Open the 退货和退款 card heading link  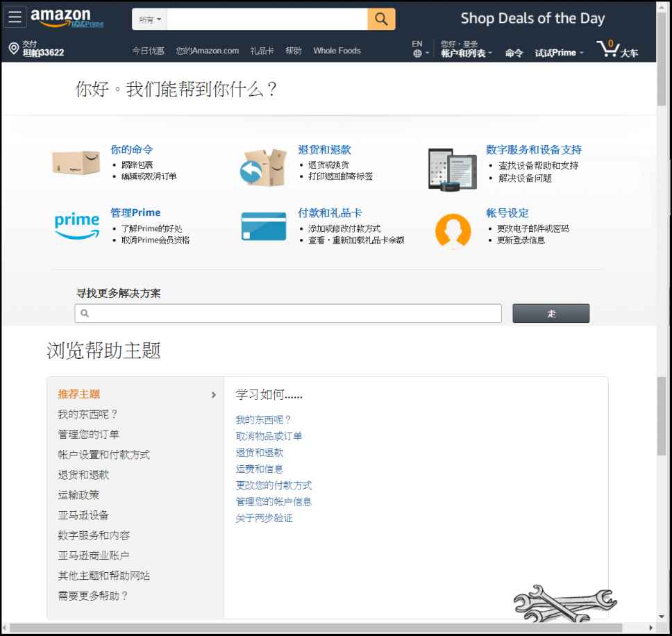(324, 149)
